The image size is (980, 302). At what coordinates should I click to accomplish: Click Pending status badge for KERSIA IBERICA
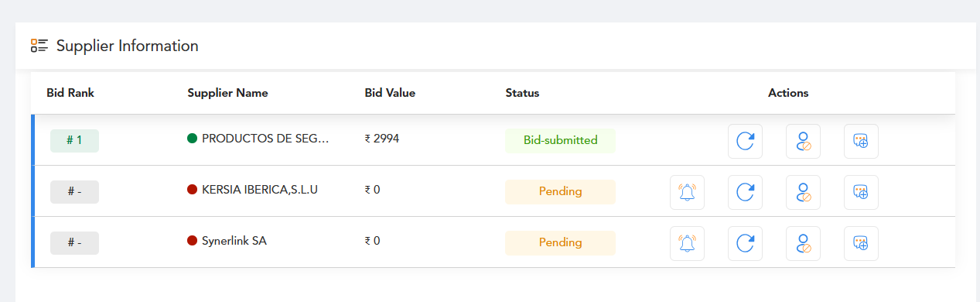click(x=560, y=191)
